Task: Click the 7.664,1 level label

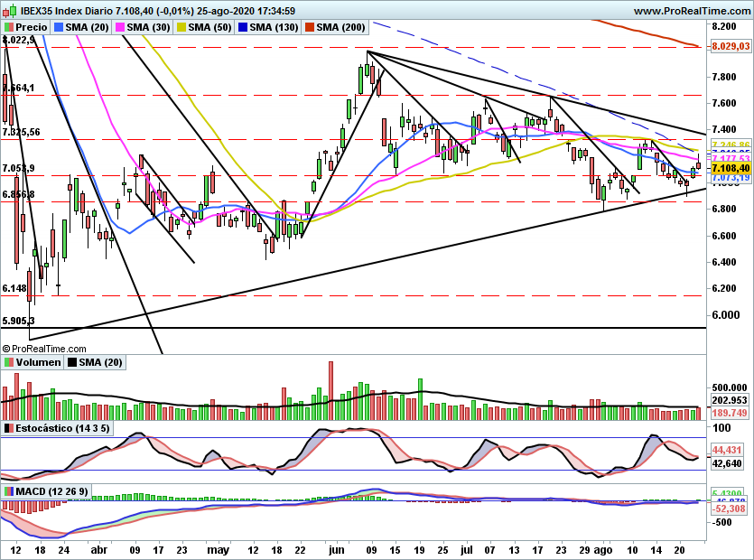Action: coord(18,88)
